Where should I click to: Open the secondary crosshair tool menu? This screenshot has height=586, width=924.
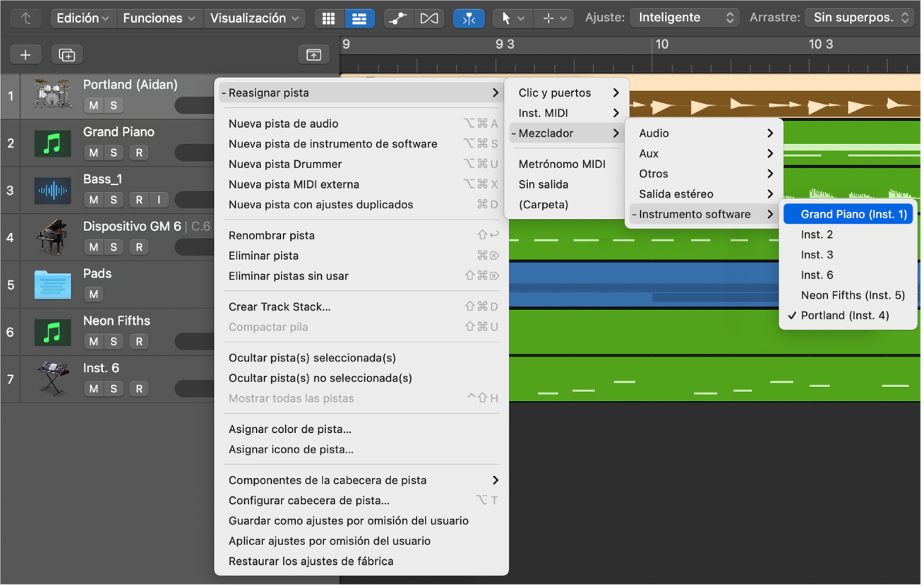(555, 18)
